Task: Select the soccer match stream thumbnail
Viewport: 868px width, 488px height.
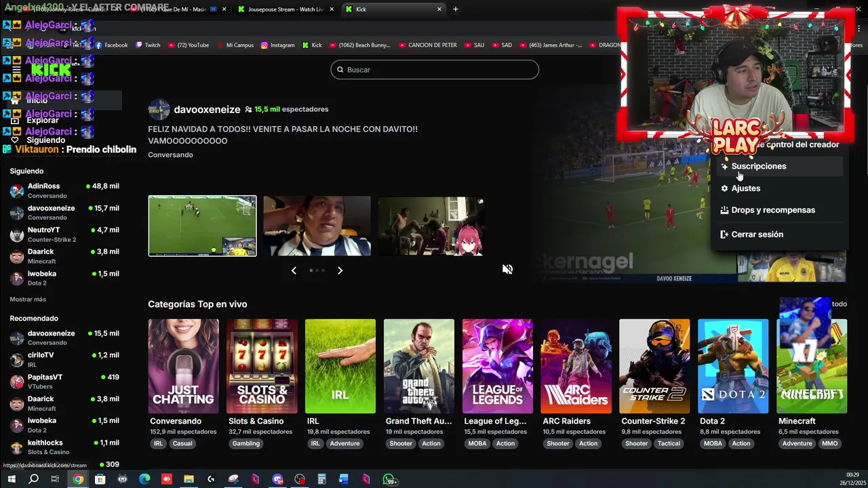Action: (203, 226)
